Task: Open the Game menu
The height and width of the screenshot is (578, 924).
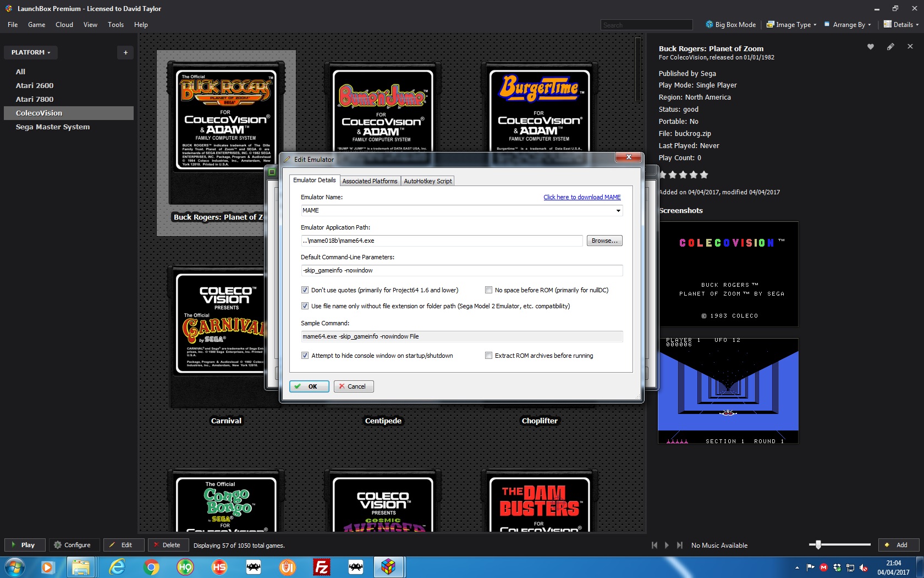Action: (36, 25)
